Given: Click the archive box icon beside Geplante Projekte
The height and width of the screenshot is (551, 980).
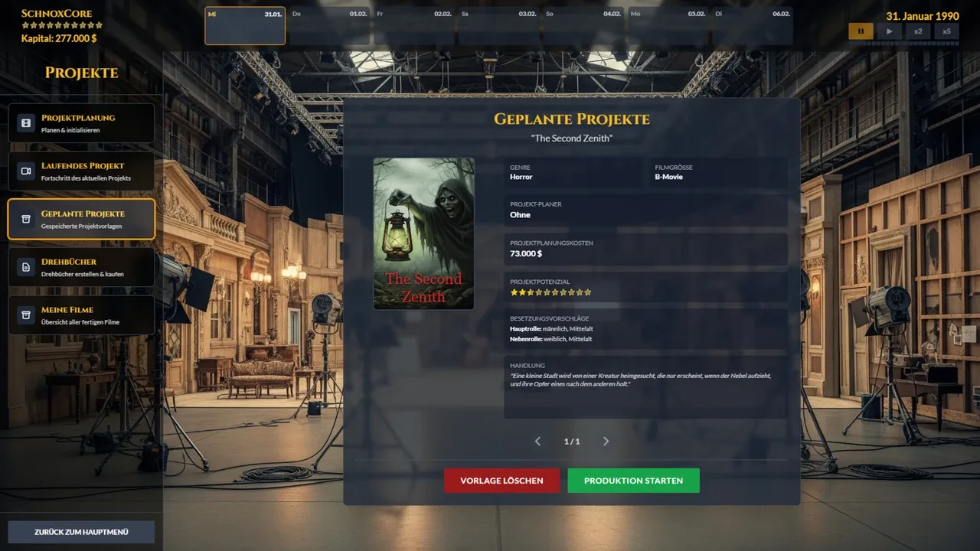Looking at the screenshot, I should pyautogui.click(x=26, y=220).
